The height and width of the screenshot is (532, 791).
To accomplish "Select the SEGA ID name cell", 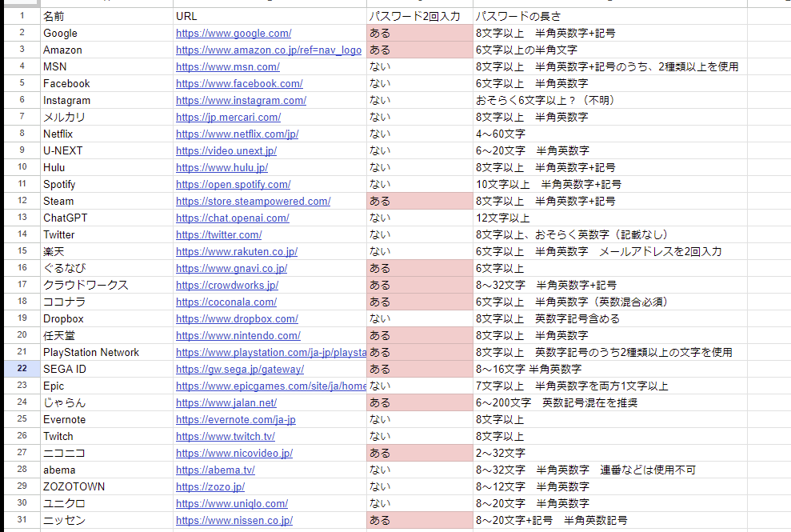I will pyautogui.click(x=106, y=369).
